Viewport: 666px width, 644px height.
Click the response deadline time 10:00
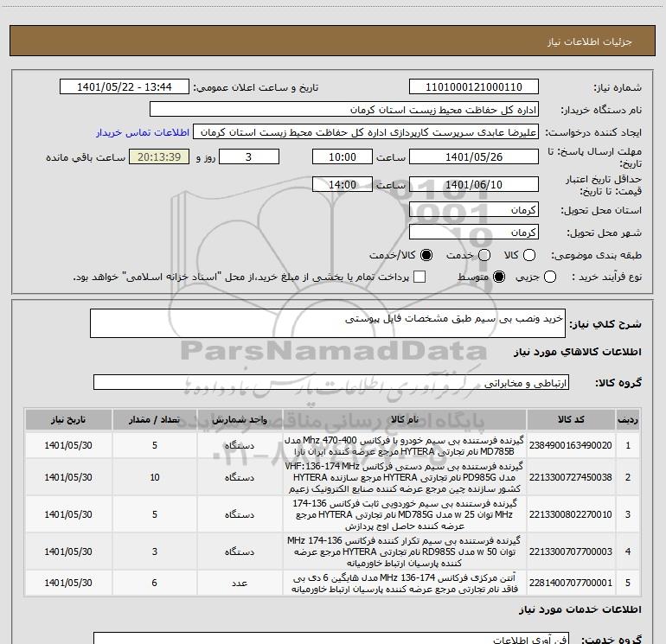[343, 156]
